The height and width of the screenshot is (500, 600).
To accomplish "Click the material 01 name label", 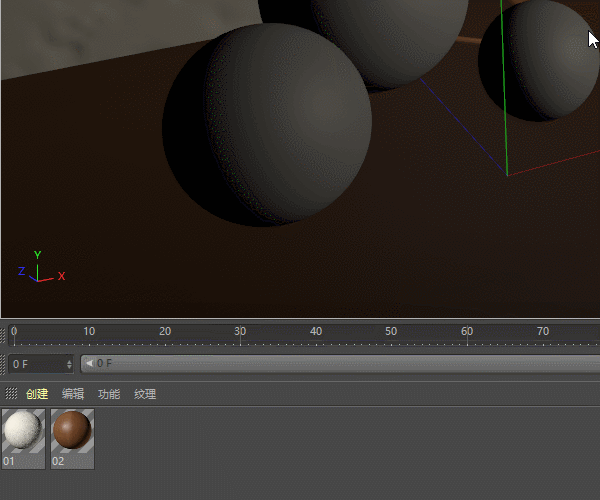I will pos(9,461).
